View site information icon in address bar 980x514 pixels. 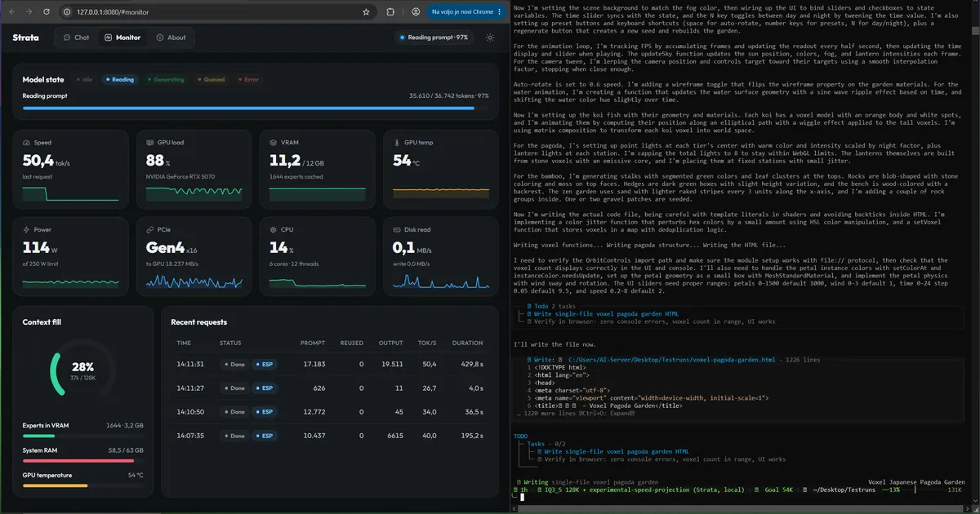(68, 12)
